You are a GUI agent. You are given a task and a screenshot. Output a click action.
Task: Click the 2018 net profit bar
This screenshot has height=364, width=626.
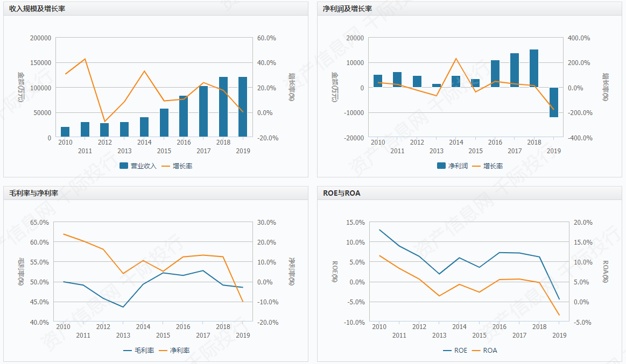click(x=534, y=68)
